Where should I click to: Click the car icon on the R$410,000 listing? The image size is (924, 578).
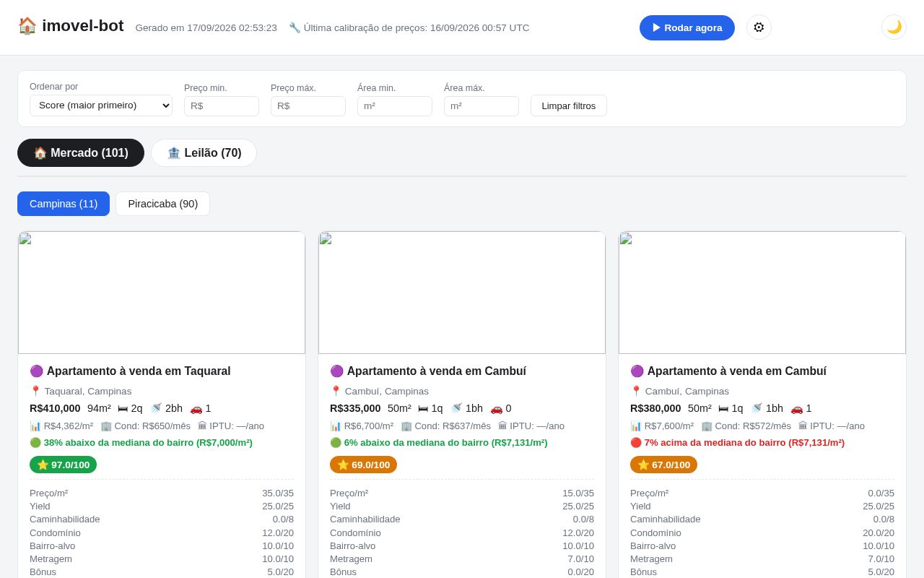[x=196, y=408]
